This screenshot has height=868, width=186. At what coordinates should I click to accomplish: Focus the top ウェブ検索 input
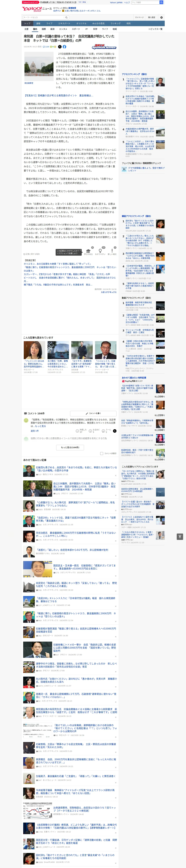[145, 2]
